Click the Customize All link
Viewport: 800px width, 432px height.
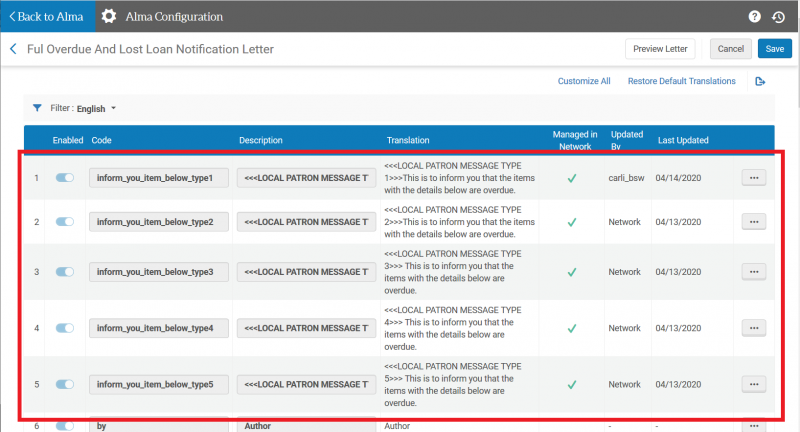(584, 81)
